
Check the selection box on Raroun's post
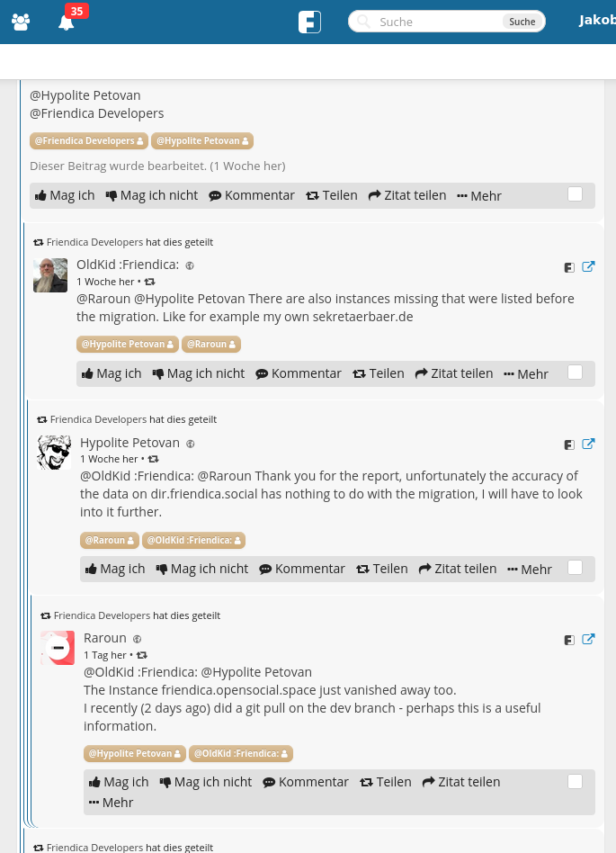pyautogui.click(x=576, y=781)
